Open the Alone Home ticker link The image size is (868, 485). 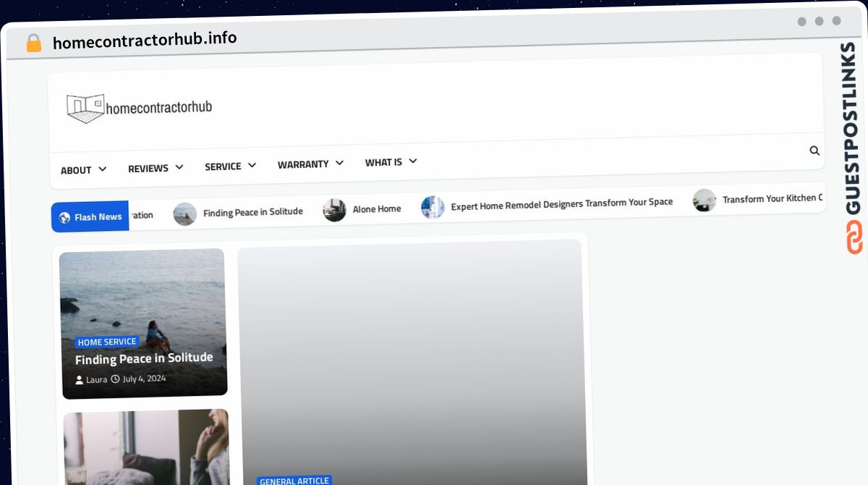377,209
